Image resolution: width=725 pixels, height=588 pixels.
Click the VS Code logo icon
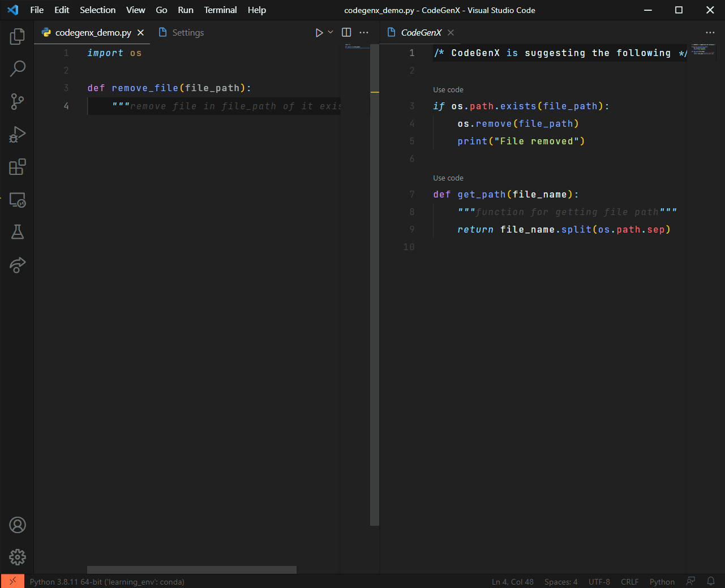pyautogui.click(x=12, y=10)
